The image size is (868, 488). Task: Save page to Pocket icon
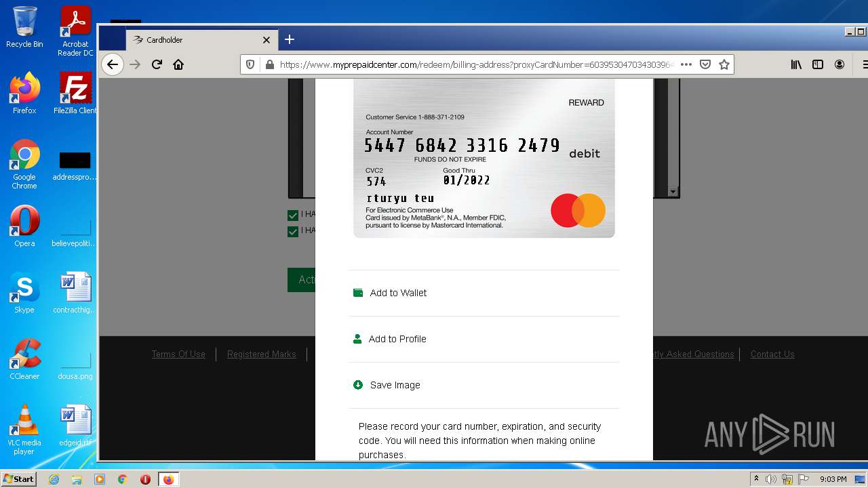[705, 64]
